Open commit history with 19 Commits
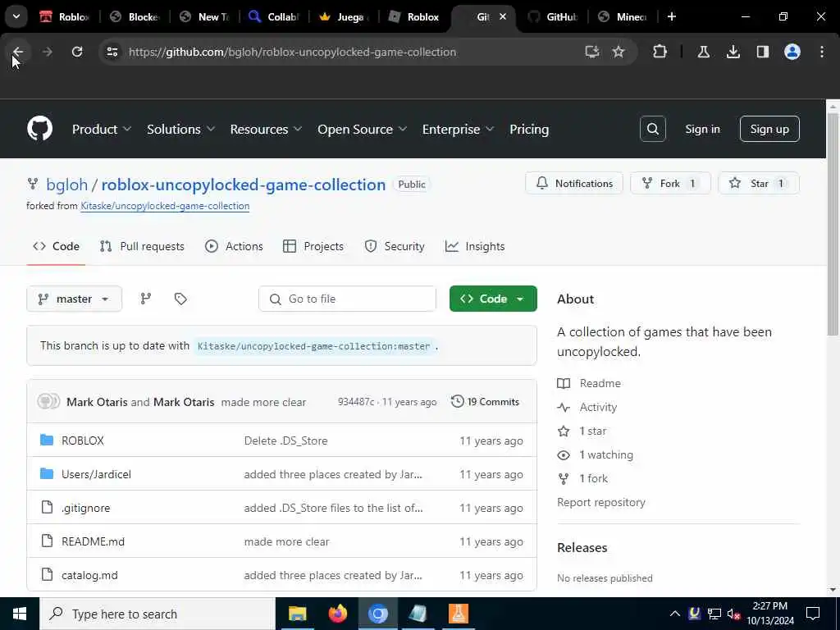The image size is (840, 630). click(x=486, y=402)
